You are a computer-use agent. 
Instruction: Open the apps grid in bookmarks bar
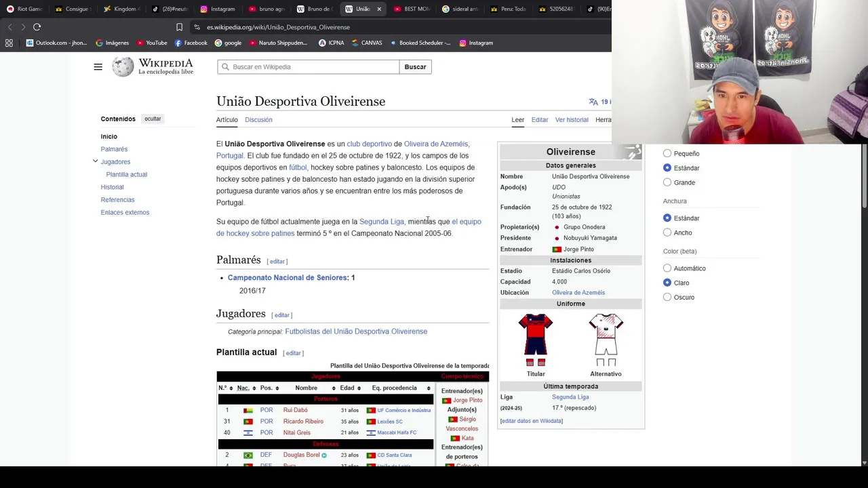pos(9,43)
